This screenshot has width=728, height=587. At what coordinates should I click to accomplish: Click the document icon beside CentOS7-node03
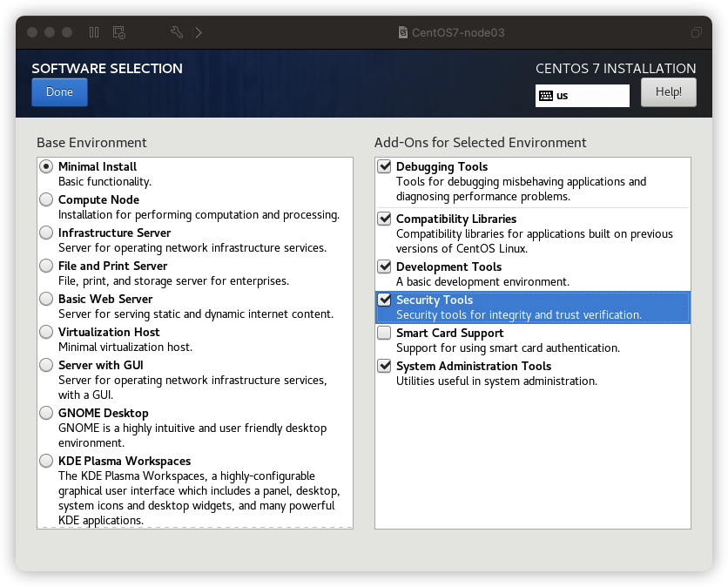(403, 32)
